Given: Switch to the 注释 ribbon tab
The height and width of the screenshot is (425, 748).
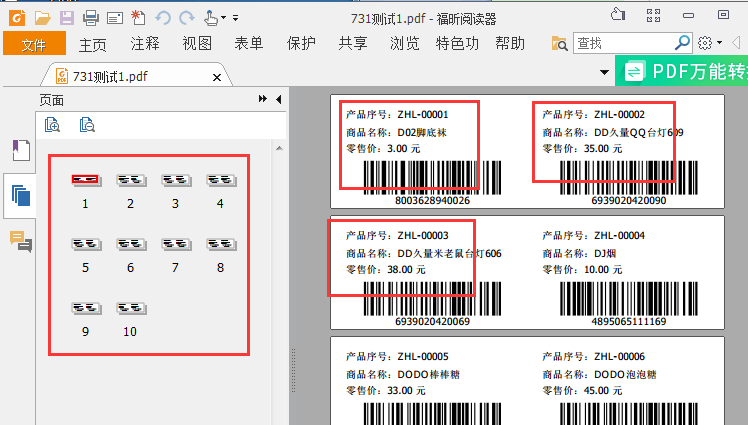Looking at the screenshot, I should click(x=145, y=43).
